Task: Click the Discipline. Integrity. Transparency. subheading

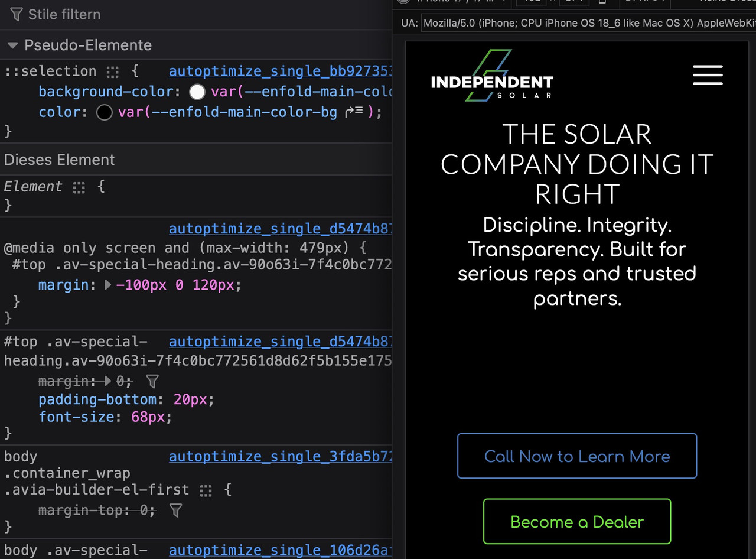Action: 577,261
